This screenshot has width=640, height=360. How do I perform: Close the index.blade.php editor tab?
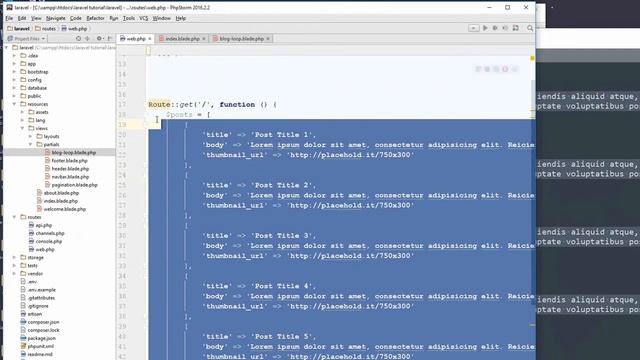(x=204, y=39)
